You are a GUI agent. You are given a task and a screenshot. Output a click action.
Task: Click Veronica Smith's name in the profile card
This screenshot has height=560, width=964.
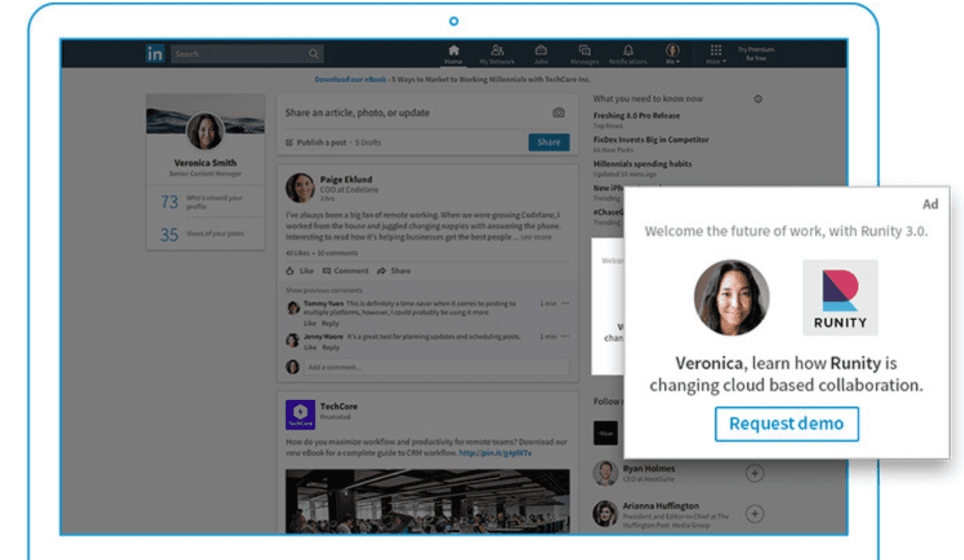coord(205,162)
